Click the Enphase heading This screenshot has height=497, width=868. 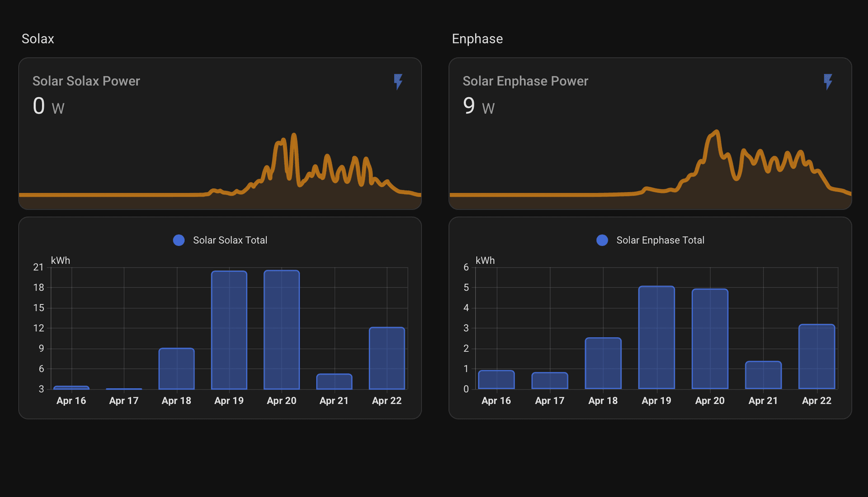(477, 39)
